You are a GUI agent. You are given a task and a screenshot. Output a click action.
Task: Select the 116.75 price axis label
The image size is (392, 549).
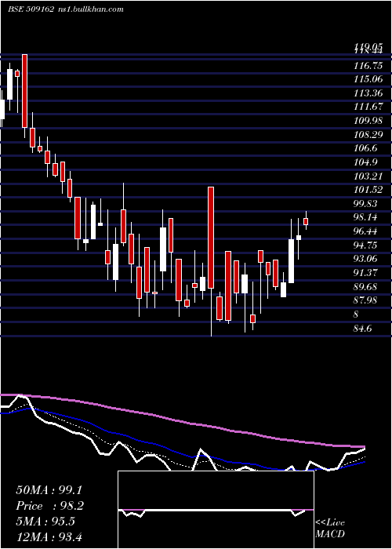tap(368, 65)
